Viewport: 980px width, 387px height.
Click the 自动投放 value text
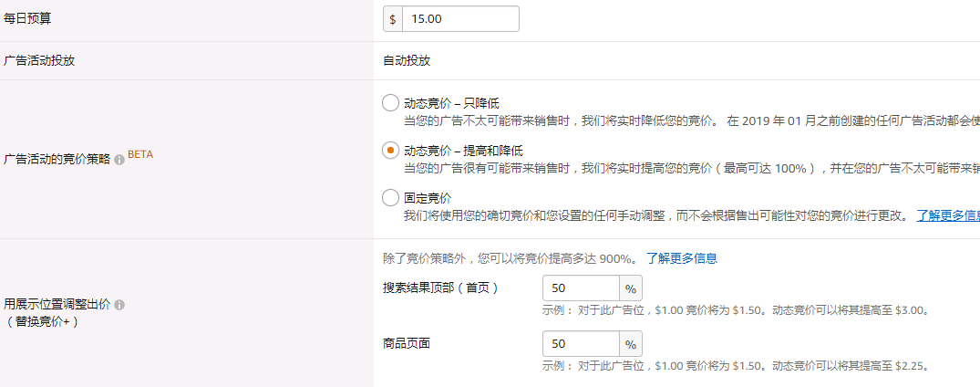tap(407, 61)
